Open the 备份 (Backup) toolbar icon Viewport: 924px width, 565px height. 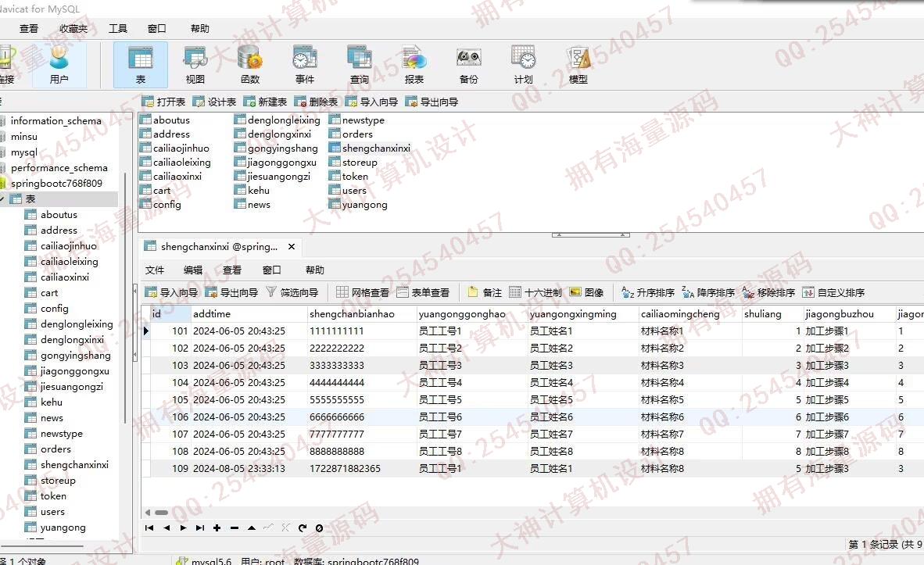point(469,64)
